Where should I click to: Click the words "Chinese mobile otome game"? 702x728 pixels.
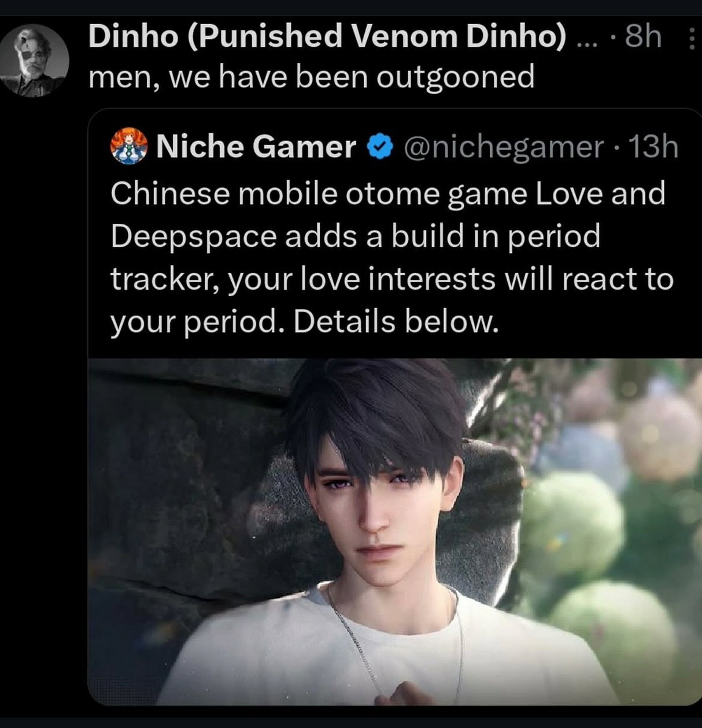click(x=319, y=193)
